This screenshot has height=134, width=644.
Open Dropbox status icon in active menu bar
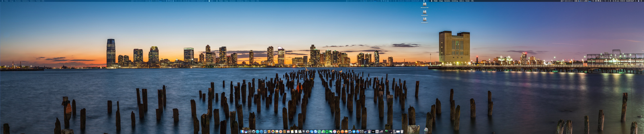[596, 1]
